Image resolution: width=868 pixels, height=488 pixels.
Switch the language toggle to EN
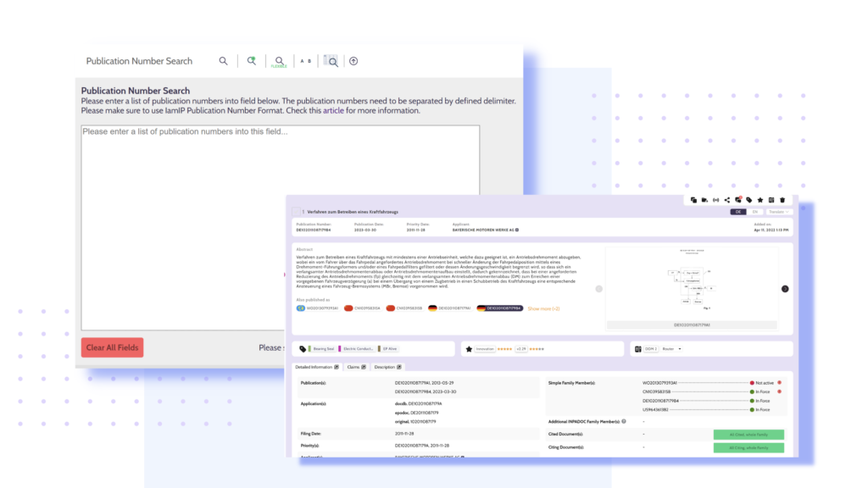point(754,212)
